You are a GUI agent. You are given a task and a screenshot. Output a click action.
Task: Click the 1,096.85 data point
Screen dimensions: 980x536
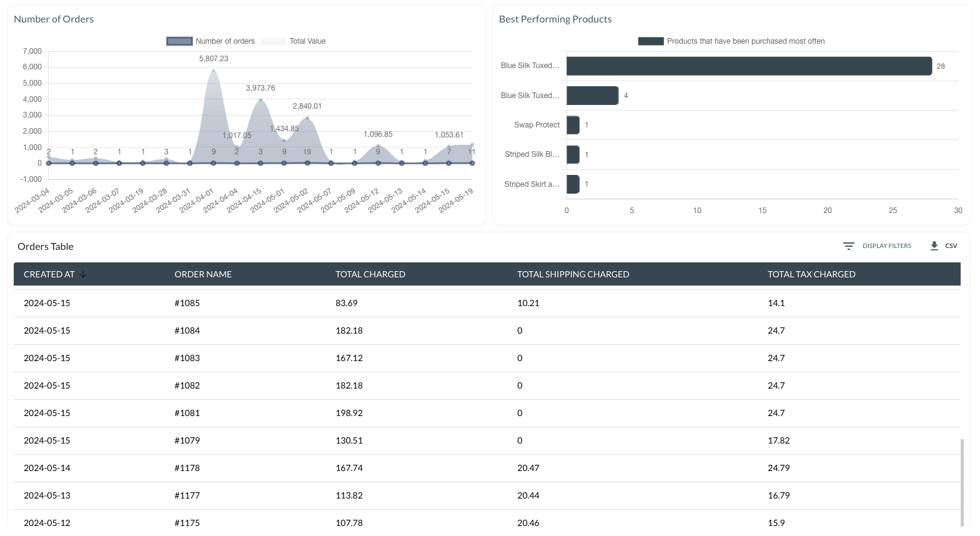click(x=378, y=146)
